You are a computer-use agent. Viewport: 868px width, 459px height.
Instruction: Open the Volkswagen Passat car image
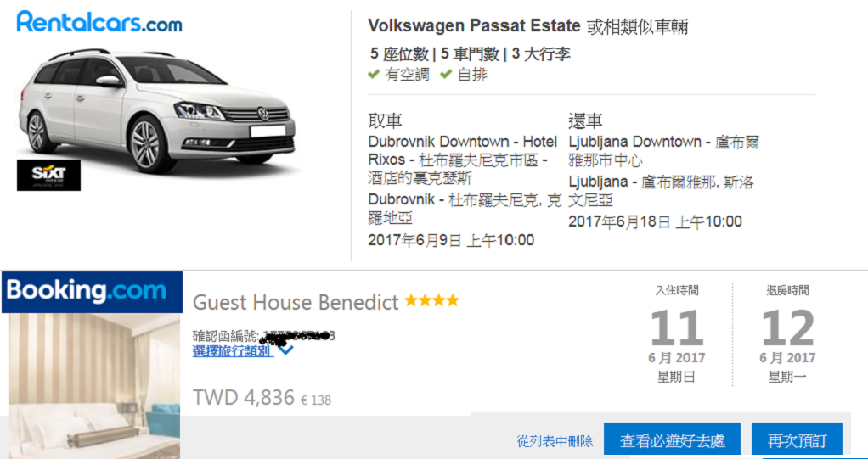point(157,110)
